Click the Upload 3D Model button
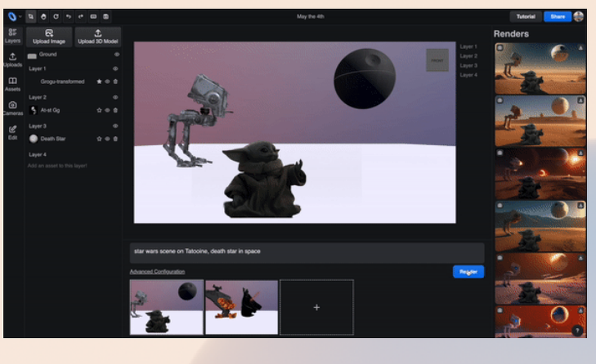Viewport: 596px width, 364px height. [x=98, y=37]
